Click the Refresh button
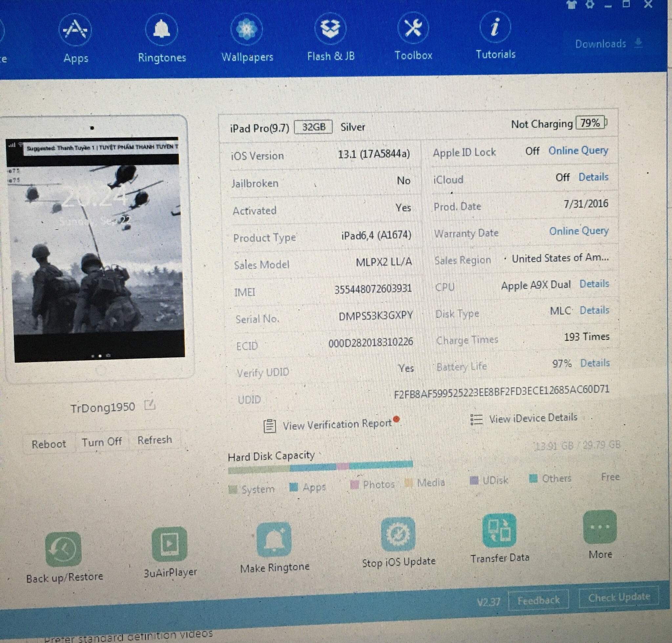Screen dimensions: 672x643 155,440
